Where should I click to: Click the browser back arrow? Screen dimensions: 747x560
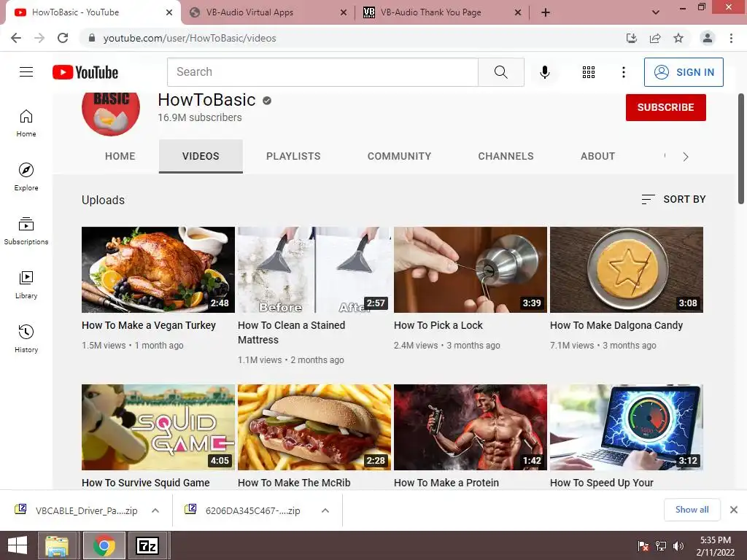pyautogui.click(x=16, y=38)
